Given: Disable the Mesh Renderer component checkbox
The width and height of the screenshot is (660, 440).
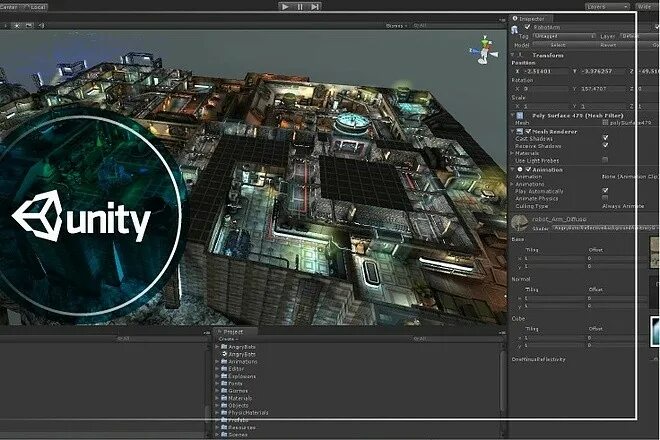Looking at the screenshot, I should 528,131.
